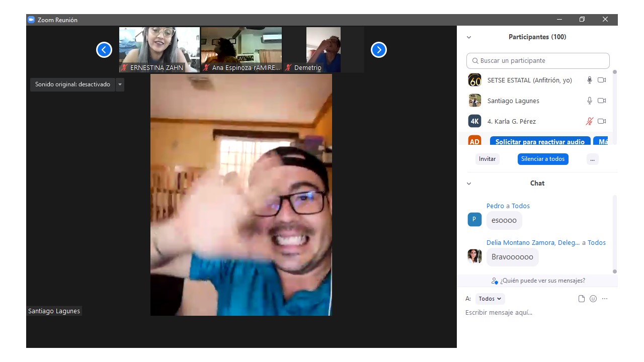Toggle Sonido original: desactivado

[x=72, y=84]
